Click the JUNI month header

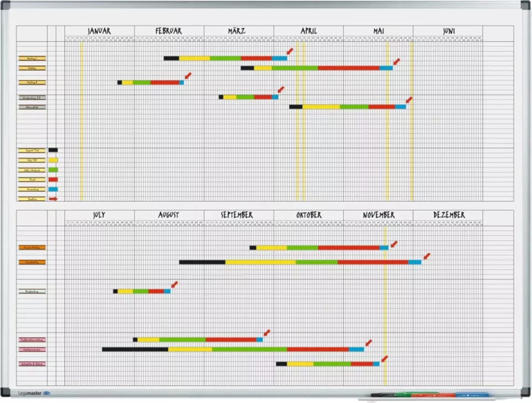point(448,31)
